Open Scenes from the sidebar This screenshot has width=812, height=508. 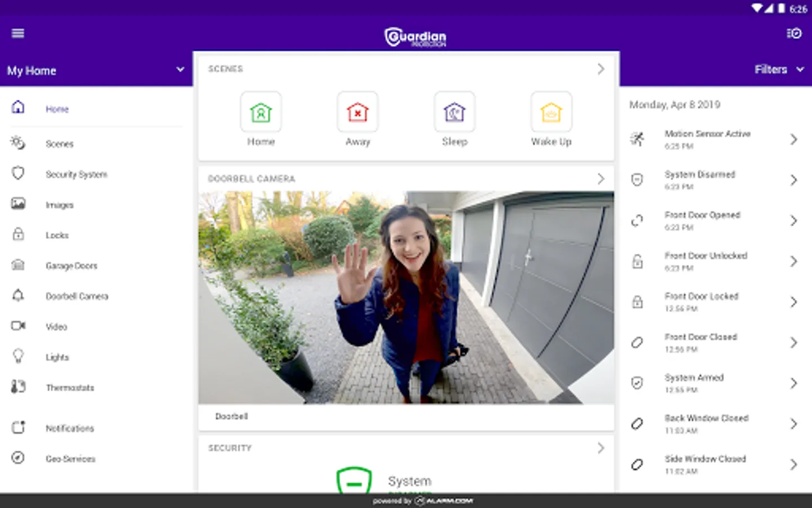pos(59,144)
